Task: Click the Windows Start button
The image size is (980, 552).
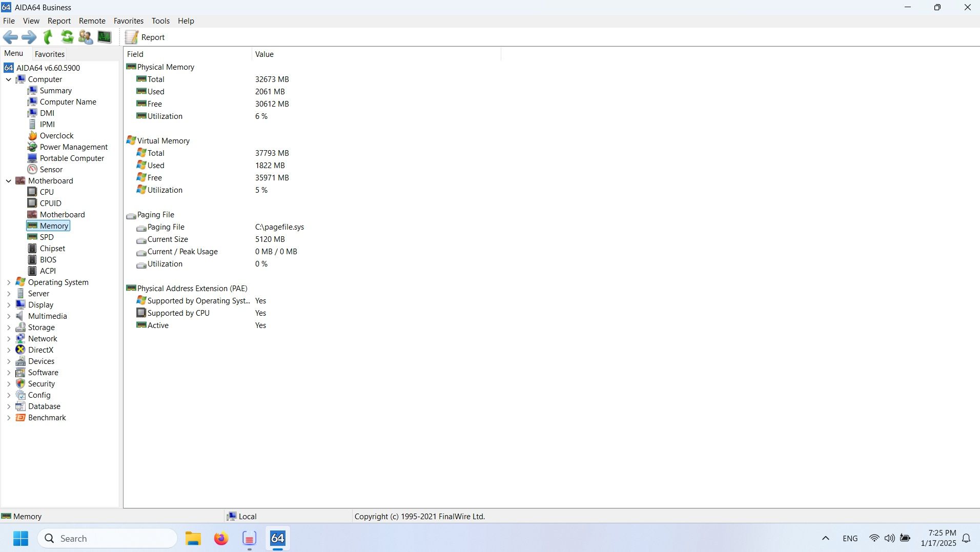Action: coord(21,539)
